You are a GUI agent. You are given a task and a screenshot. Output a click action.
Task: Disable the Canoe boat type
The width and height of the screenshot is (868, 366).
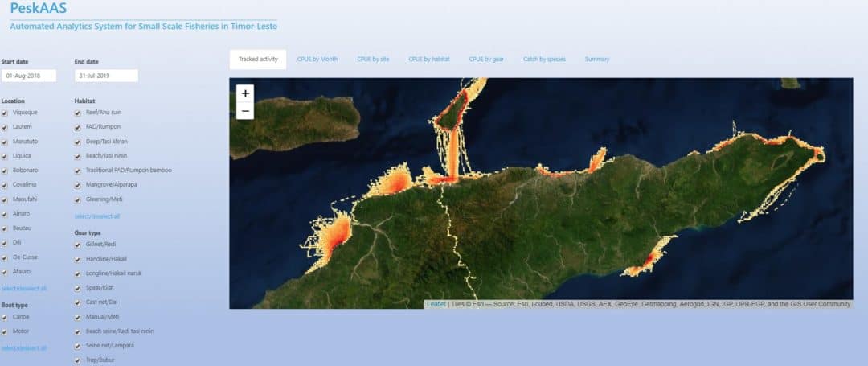tap(6, 316)
